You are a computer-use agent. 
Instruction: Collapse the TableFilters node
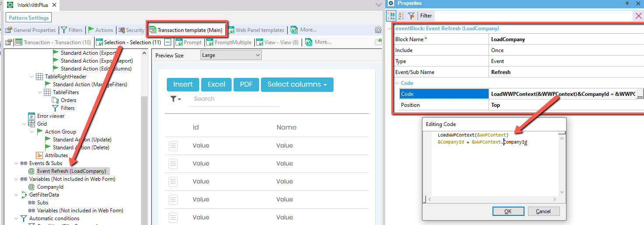[x=40, y=92]
